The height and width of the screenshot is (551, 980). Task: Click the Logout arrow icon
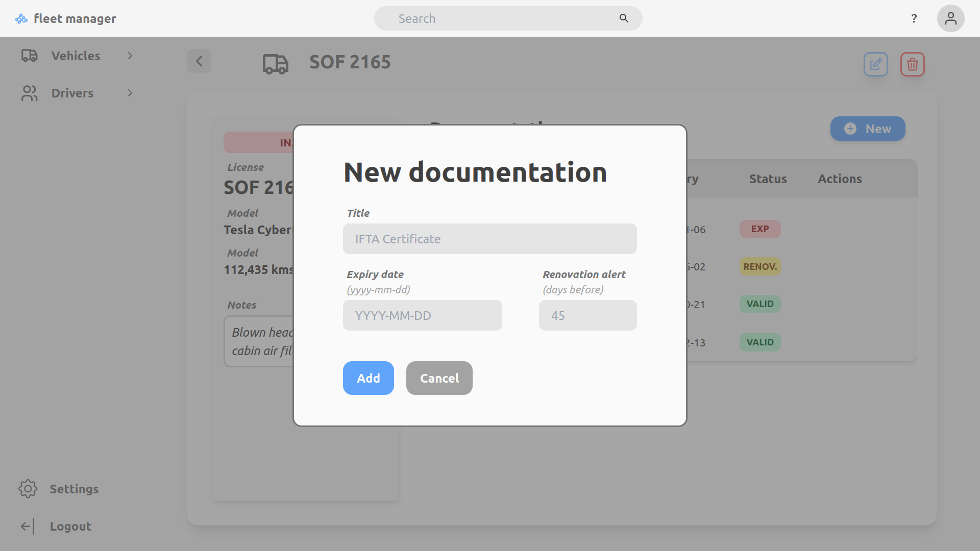(x=28, y=526)
